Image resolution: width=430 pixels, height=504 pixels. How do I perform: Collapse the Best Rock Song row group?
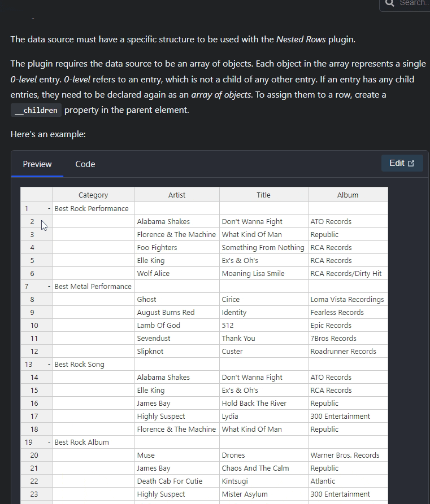49,364
